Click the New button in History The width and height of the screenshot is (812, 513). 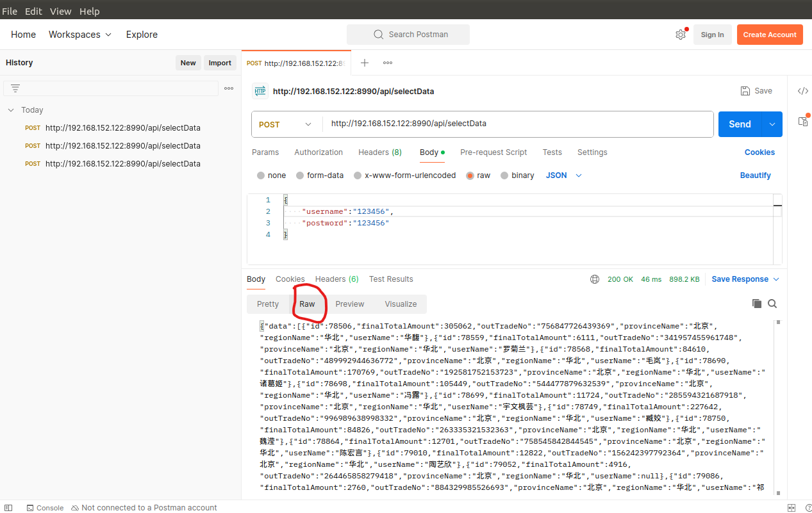[x=188, y=63]
